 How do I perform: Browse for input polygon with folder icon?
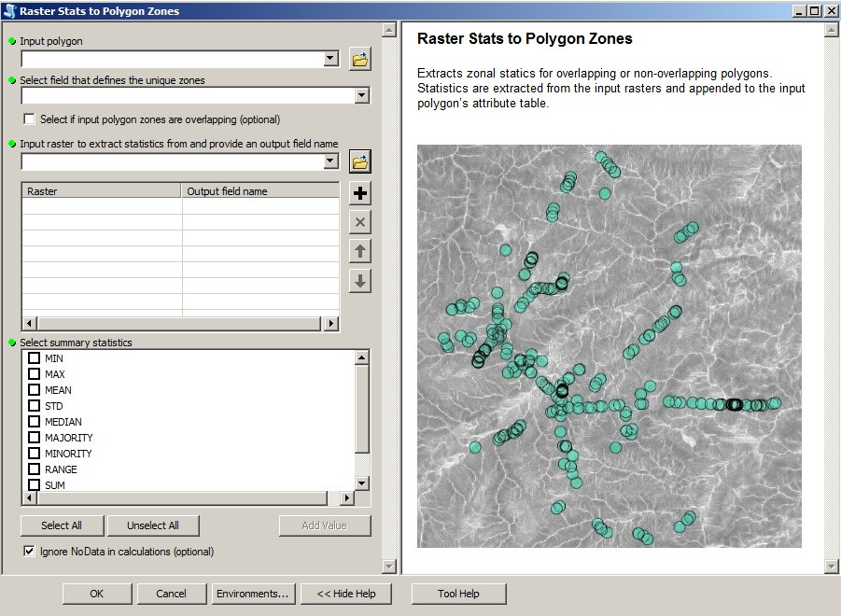(360, 59)
